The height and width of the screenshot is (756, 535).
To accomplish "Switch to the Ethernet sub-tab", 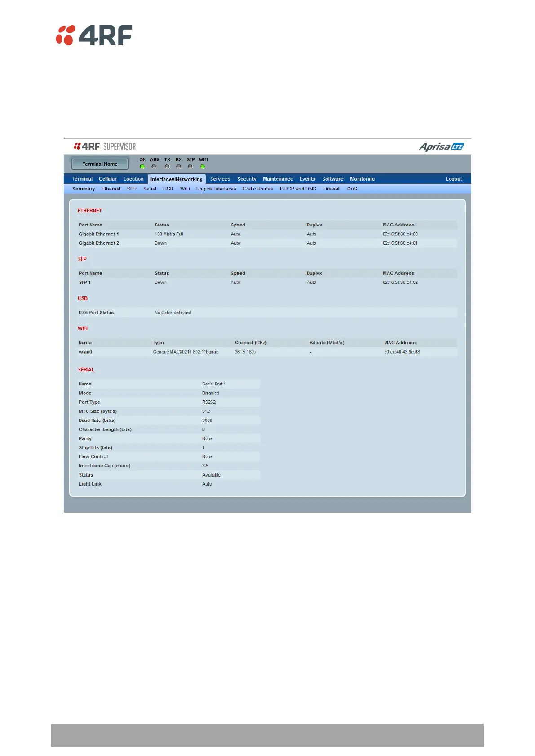I will coord(111,189).
